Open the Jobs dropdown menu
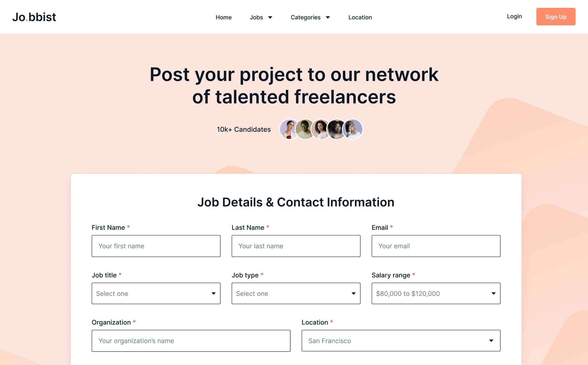Screen dimensions: 588x365 click(260, 17)
